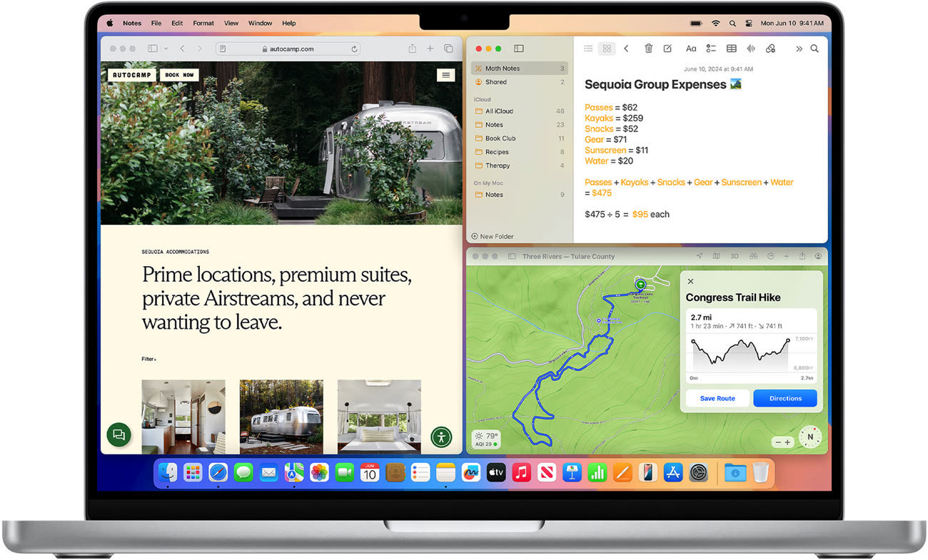Insert a table using Notes toolbar icon
The image size is (928, 560).
click(731, 49)
